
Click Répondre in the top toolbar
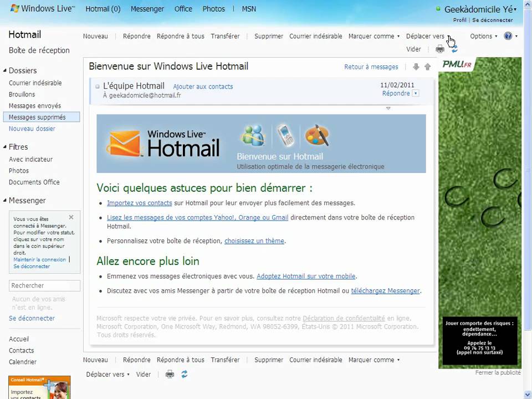[x=137, y=37]
